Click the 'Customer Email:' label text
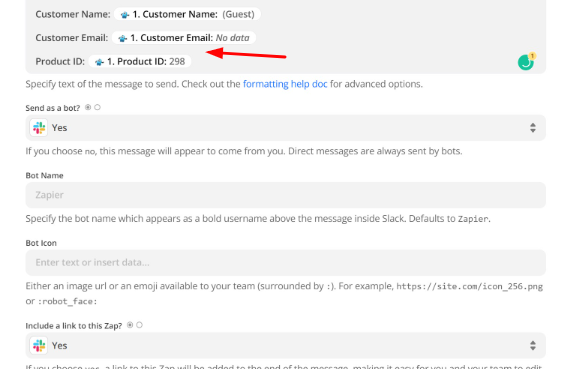The width and height of the screenshot is (566, 369). pyautogui.click(x=71, y=38)
